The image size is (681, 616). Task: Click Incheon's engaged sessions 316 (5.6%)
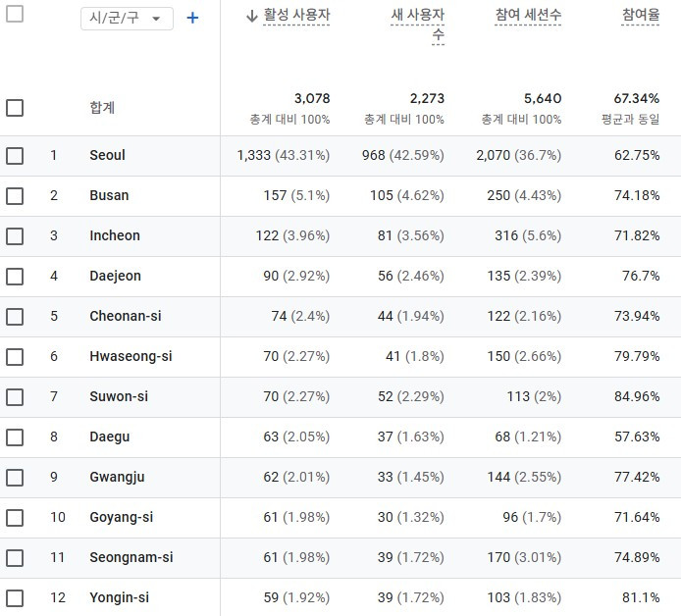coord(528,235)
